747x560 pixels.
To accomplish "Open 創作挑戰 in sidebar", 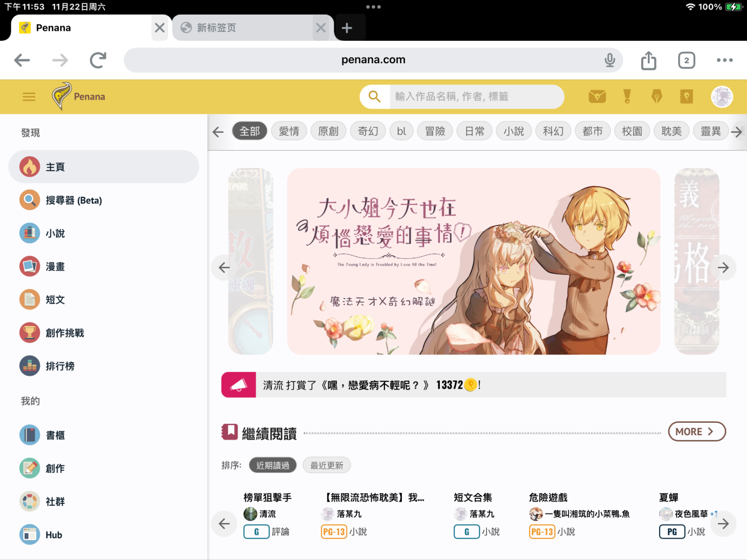I will tap(104, 333).
